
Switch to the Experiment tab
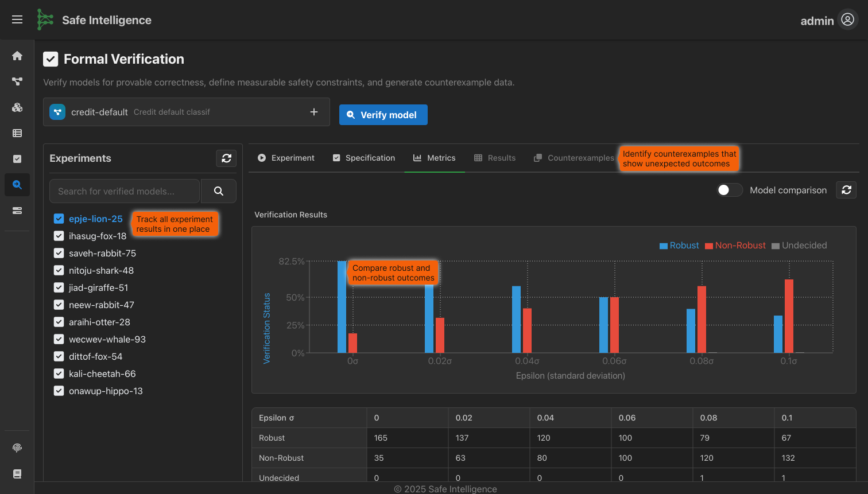click(x=286, y=158)
